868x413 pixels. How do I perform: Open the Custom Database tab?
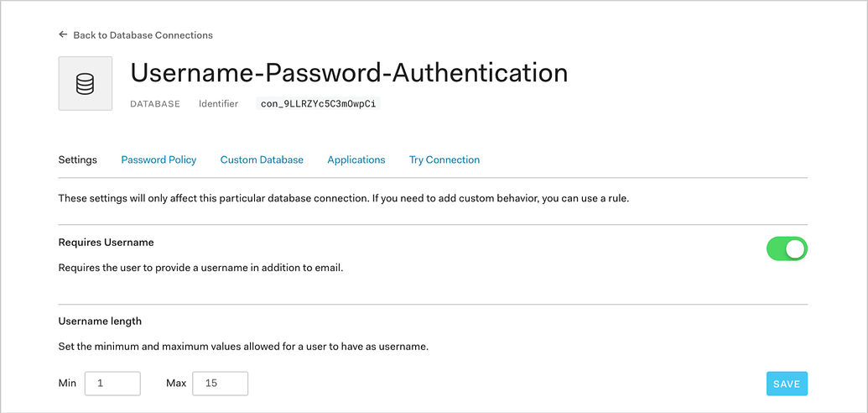[x=262, y=159]
